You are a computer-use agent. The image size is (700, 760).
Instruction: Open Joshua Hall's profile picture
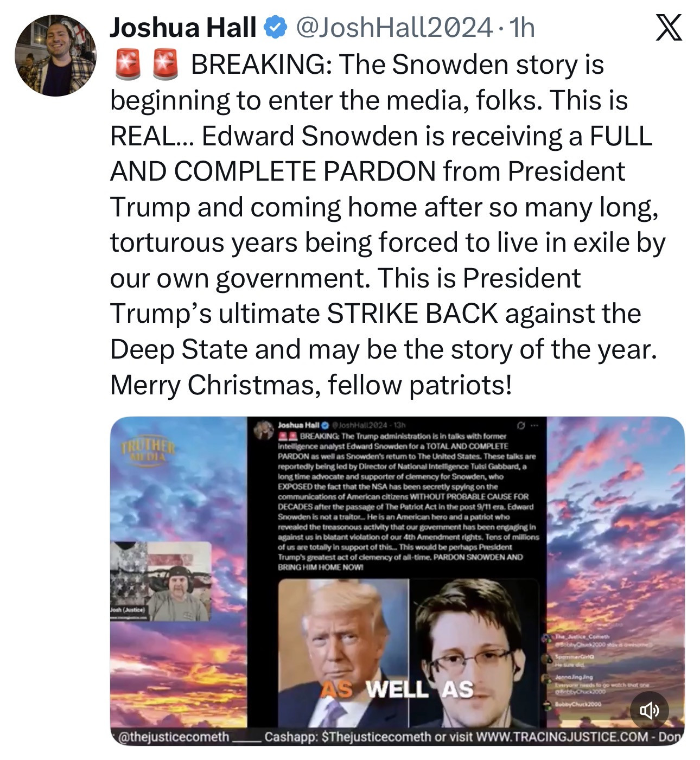55,56
